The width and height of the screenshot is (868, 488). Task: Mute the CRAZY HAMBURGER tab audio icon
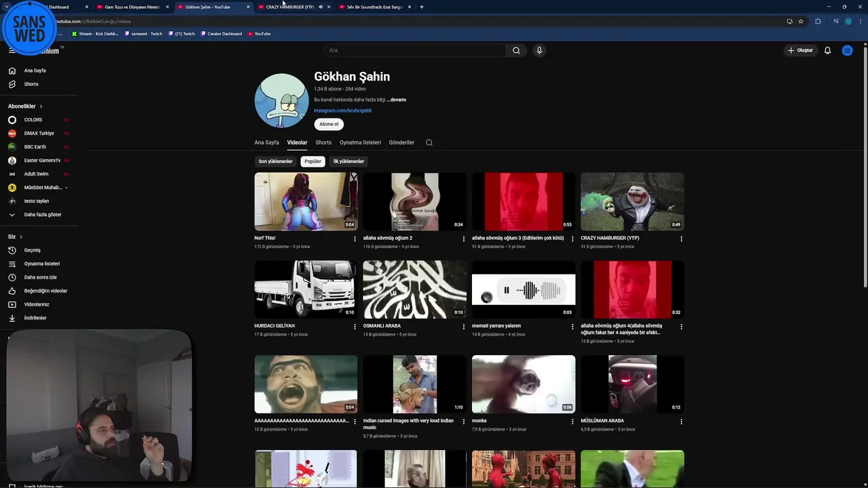click(x=321, y=7)
